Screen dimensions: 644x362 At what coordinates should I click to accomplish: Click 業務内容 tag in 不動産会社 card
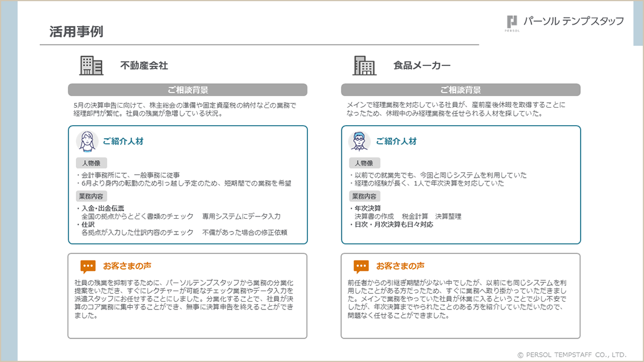[91, 196]
